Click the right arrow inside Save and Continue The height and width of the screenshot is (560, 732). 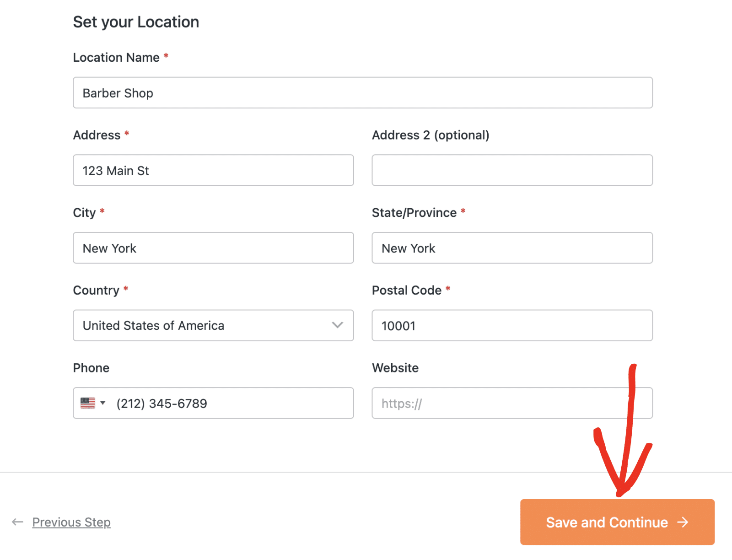pyautogui.click(x=683, y=522)
